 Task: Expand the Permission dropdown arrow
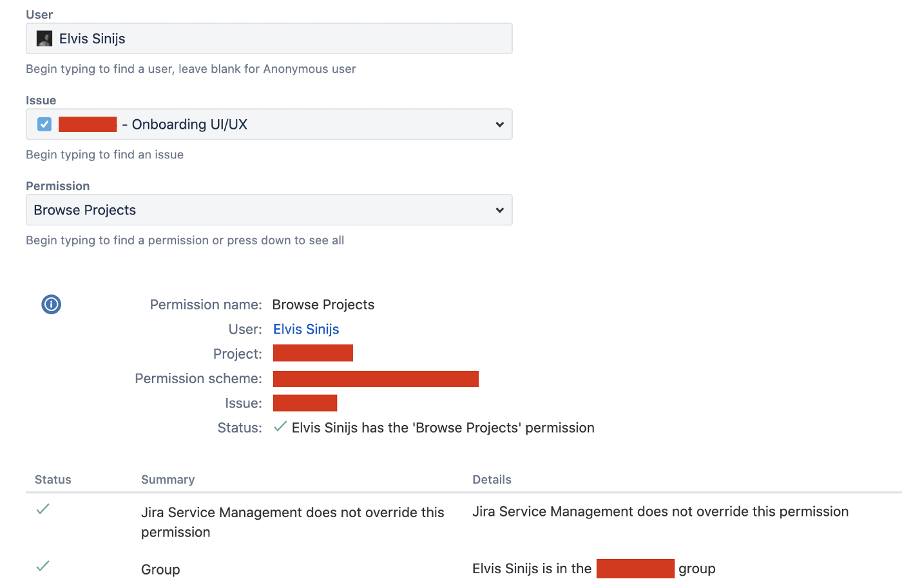click(x=499, y=210)
